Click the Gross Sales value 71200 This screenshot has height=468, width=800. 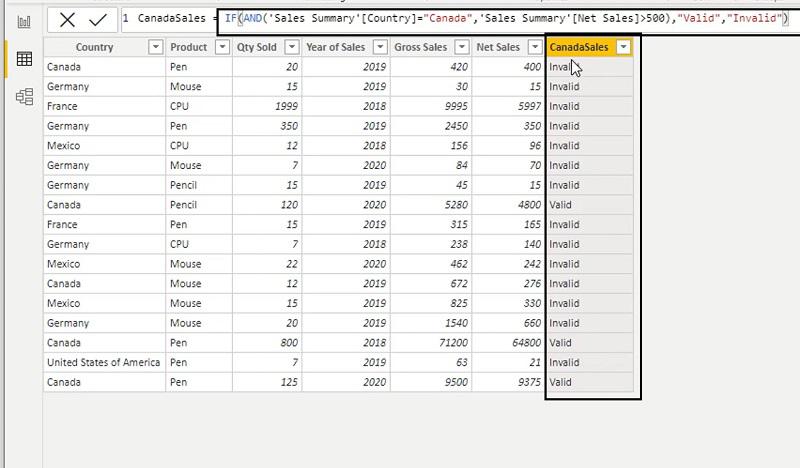[x=453, y=343]
